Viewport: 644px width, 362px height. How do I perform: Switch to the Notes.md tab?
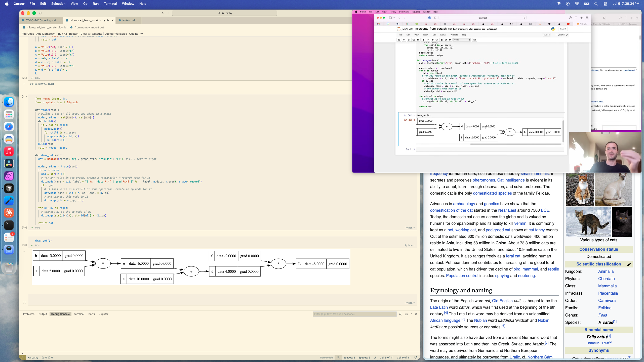(128, 20)
